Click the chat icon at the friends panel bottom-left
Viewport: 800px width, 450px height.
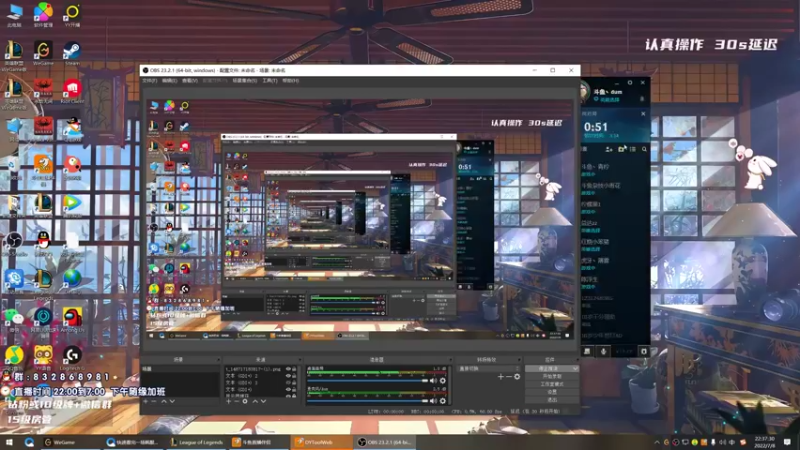(x=587, y=351)
